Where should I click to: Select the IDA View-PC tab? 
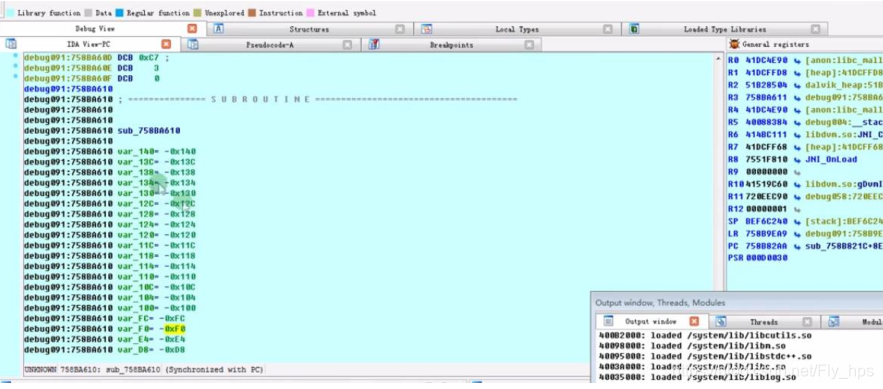click(x=88, y=44)
